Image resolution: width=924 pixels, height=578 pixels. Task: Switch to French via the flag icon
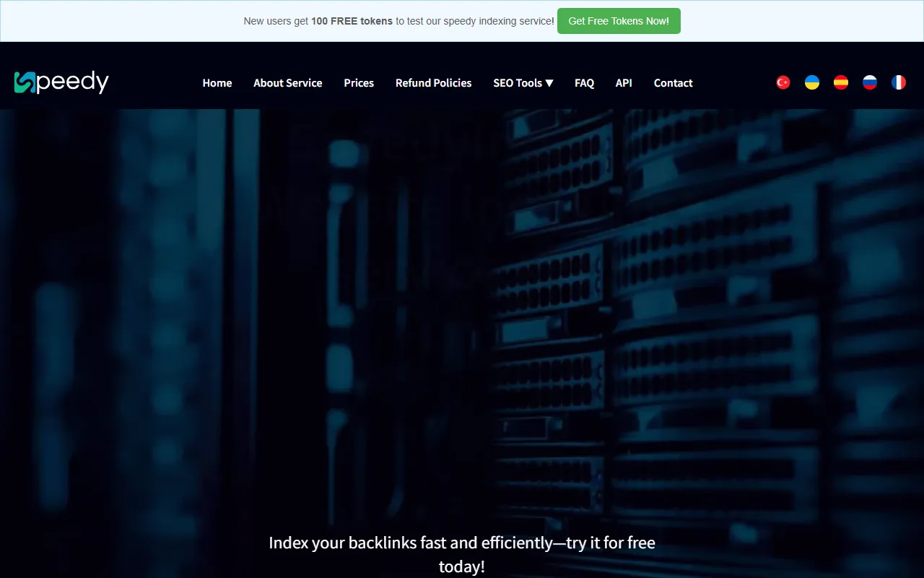(x=899, y=82)
